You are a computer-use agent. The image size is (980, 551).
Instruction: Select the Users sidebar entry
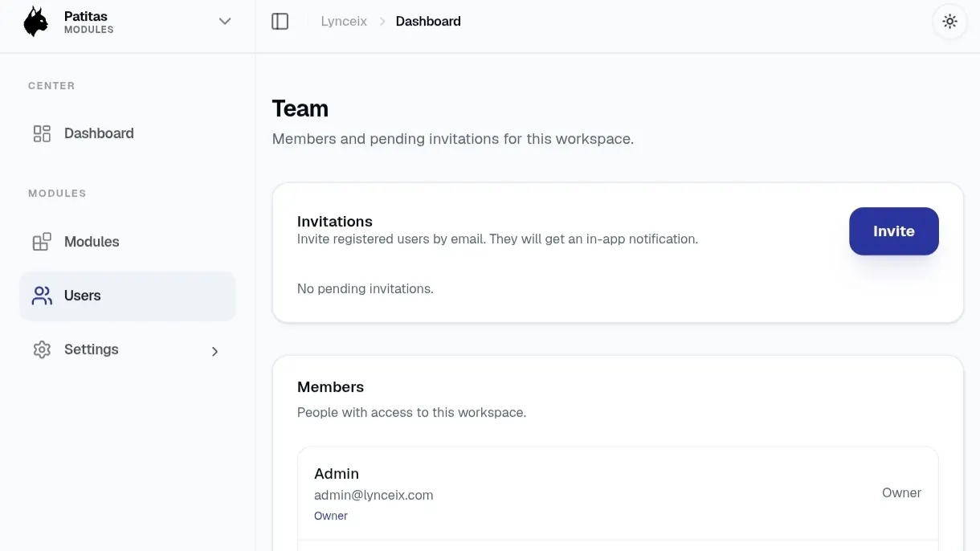coord(128,296)
